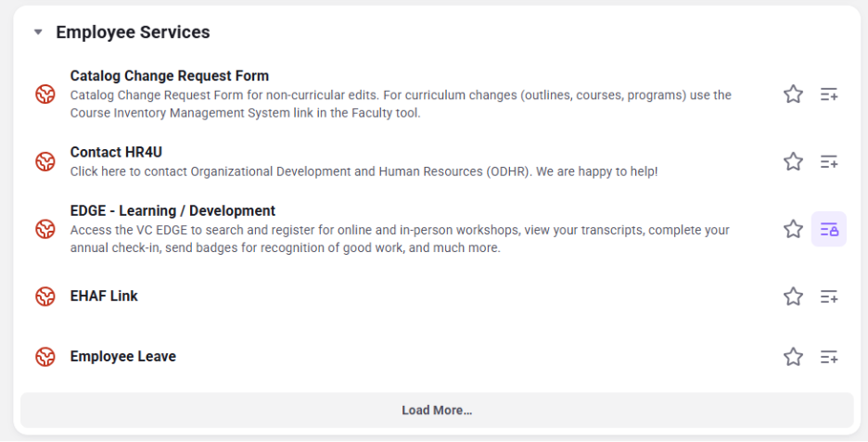Viewport: 868px width, 442px height.
Task: Click the red icon beside Contact HR4U
Action: (45, 162)
